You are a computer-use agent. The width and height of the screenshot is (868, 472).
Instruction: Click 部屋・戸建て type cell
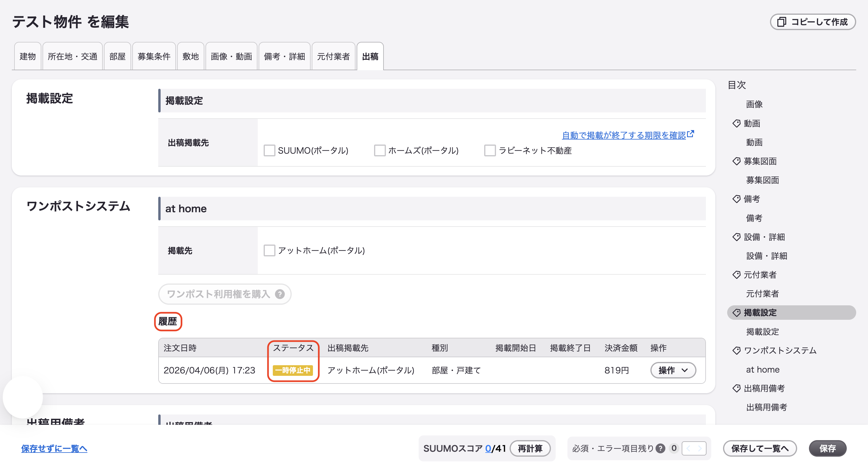pyautogui.click(x=456, y=370)
